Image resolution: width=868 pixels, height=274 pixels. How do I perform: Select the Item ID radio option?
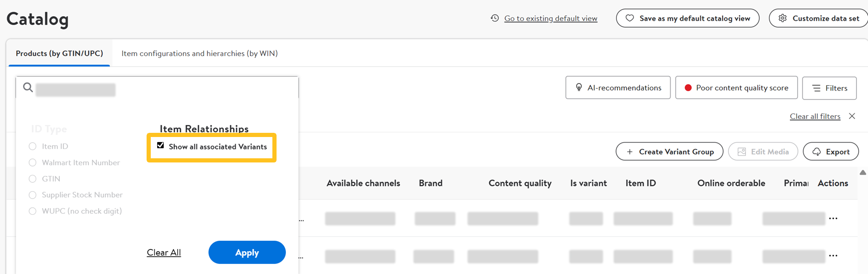(32, 146)
